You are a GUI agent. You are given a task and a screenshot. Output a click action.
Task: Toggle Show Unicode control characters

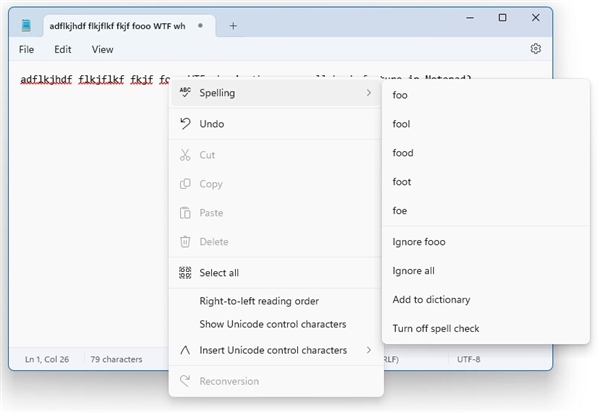point(272,324)
